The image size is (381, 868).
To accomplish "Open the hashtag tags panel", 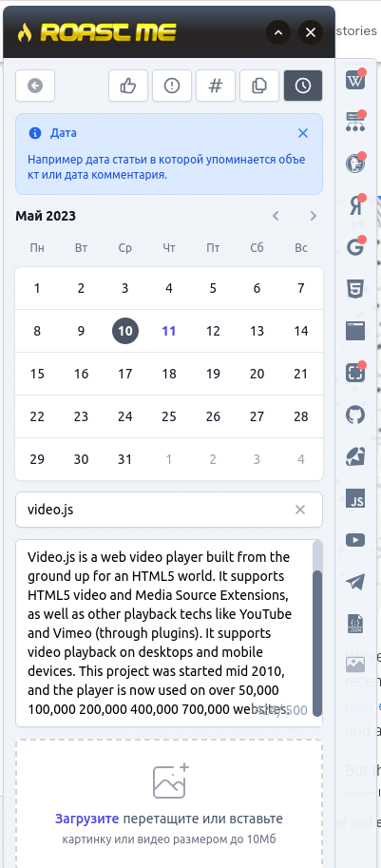I will coord(216,86).
